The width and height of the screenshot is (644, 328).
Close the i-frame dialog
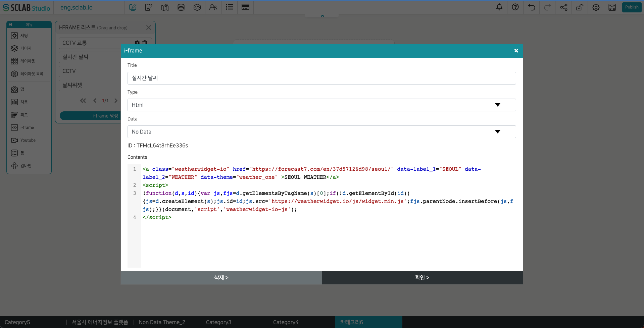coord(516,51)
